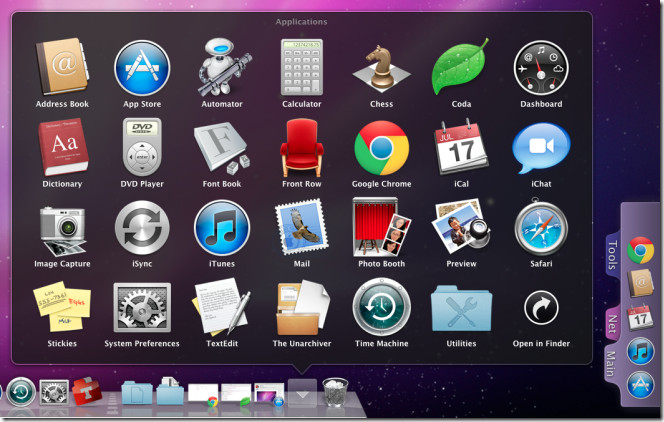Launch the Calculator app
This screenshot has width=664, height=422.
302,68
